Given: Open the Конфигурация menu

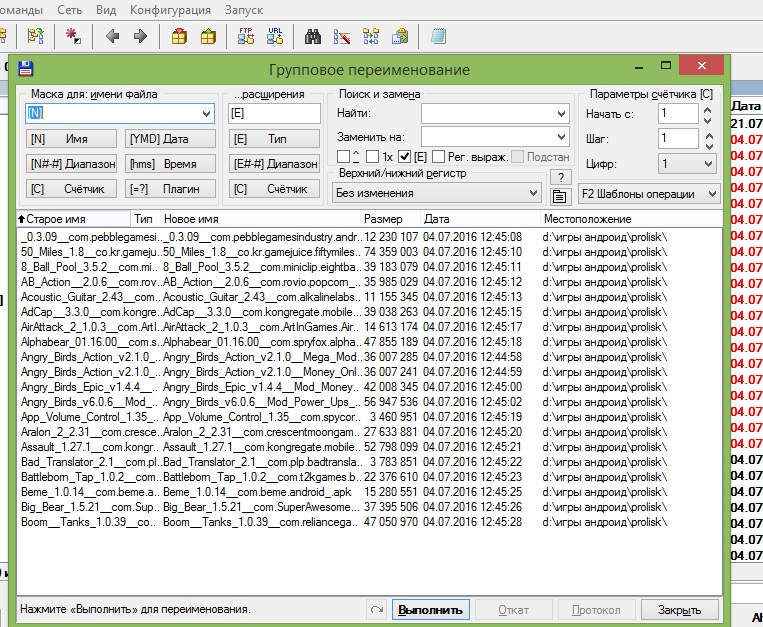Looking at the screenshot, I should pos(170,10).
